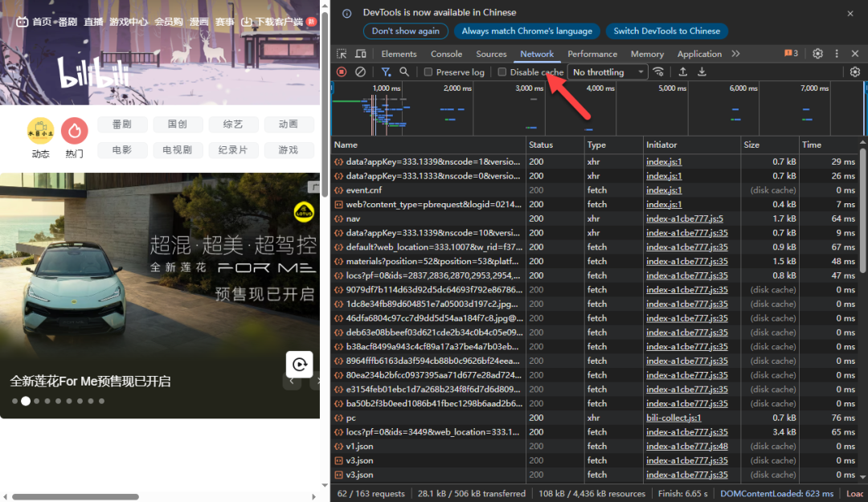Enable the Preserve log checkbox
Viewport: 868px width, 502px height.
[429, 72]
